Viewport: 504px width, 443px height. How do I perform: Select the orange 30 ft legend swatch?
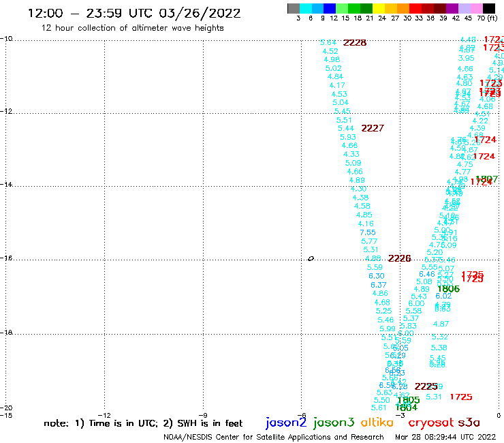403,8
